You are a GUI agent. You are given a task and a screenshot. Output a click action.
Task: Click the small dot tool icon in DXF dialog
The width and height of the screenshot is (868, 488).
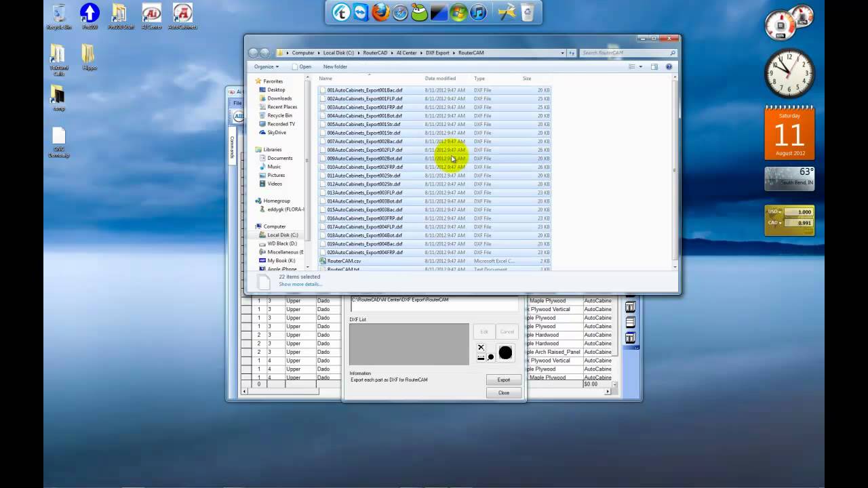[490, 357]
